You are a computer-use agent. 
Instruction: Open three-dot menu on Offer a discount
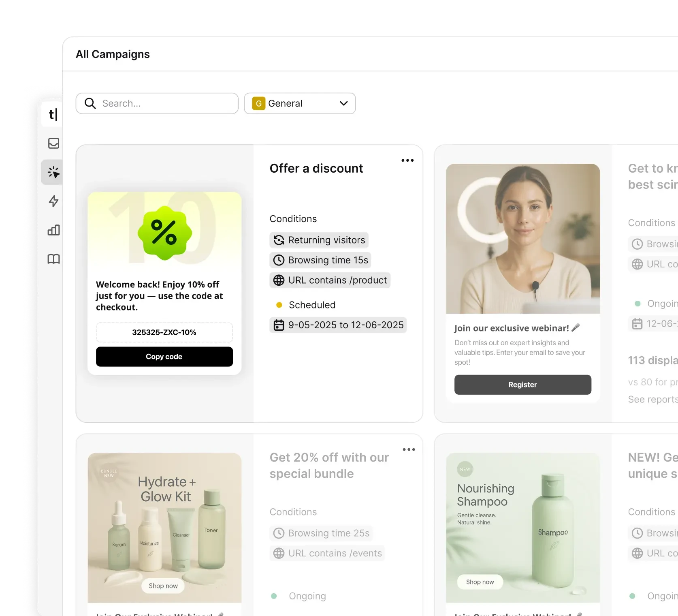click(407, 160)
